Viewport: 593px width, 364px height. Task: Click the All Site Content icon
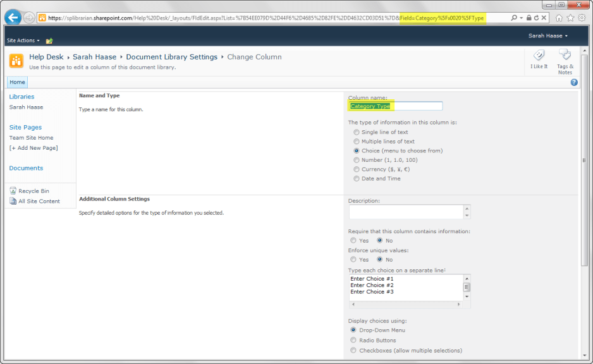point(13,202)
